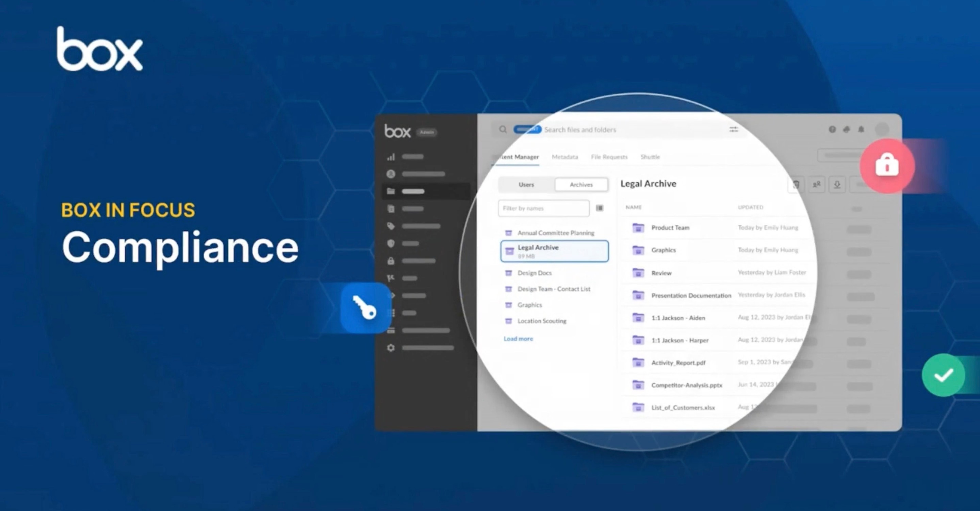The height and width of the screenshot is (511, 980).
Task: Open the clipboard reports sidebar icon
Action: coord(391,208)
